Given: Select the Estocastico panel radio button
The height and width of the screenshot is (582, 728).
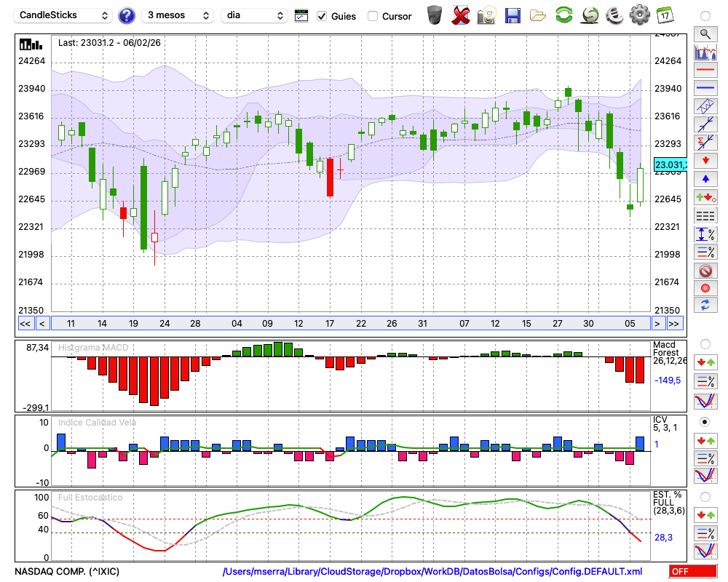Looking at the screenshot, I should (705, 497).
